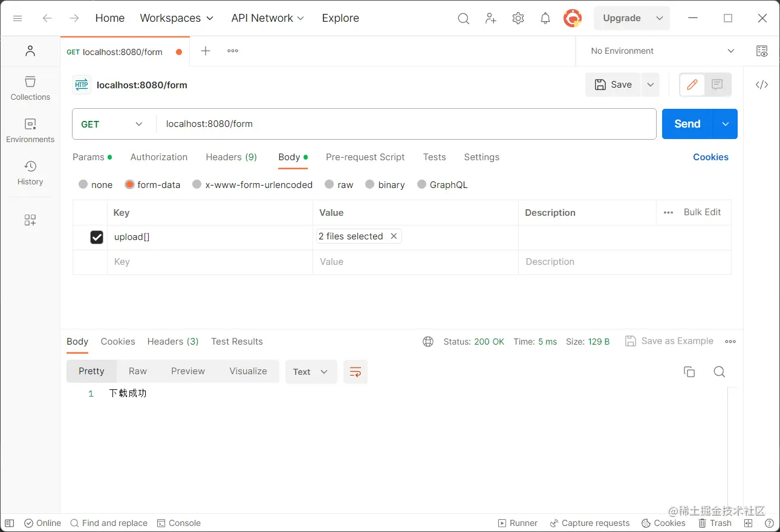Open the form-data column options ellipsis
Image resolution: width=780 pixels, height=532 pixels.
(668, 213)
